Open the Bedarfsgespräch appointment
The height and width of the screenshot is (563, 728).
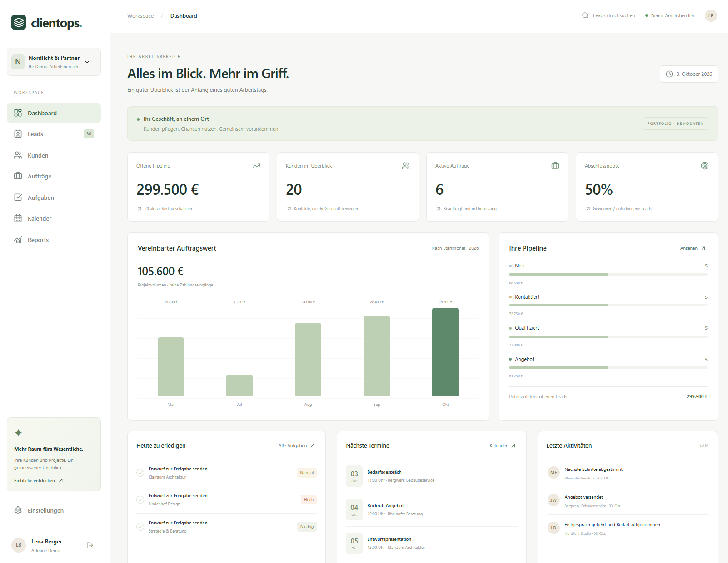[x=432, y=476]
